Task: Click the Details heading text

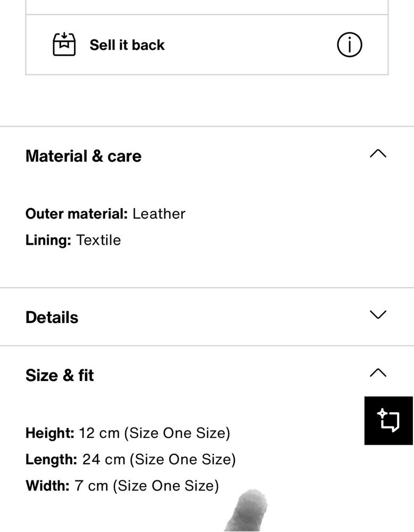Action: tap(52, 318)
